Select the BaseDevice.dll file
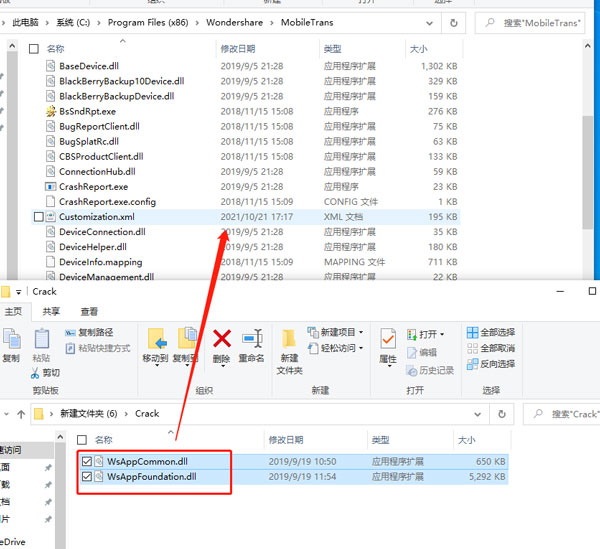The width and height of the screenshot is (600, 549). 89,66
